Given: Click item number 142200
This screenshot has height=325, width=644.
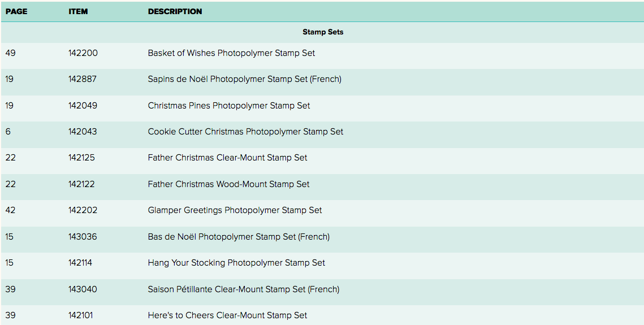Looking at the screenshot, I should click(83, 53).
